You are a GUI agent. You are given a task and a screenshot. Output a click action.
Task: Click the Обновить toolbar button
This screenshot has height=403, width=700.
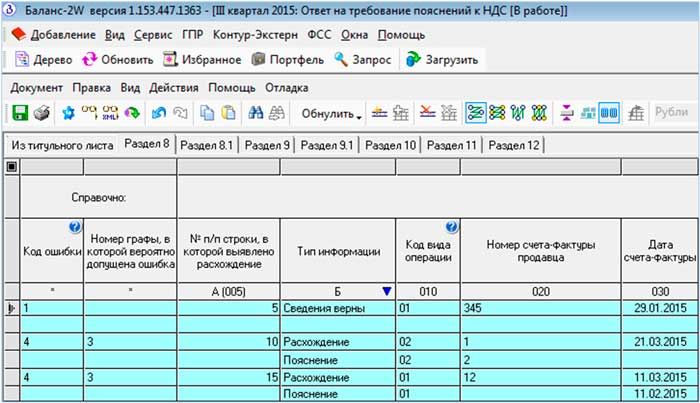[118, 59]
